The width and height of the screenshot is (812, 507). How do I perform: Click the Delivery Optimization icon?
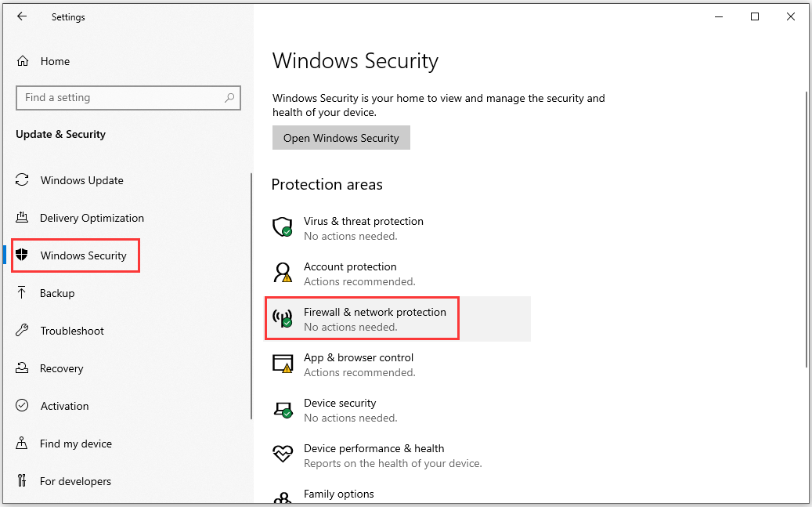point(22,217)
